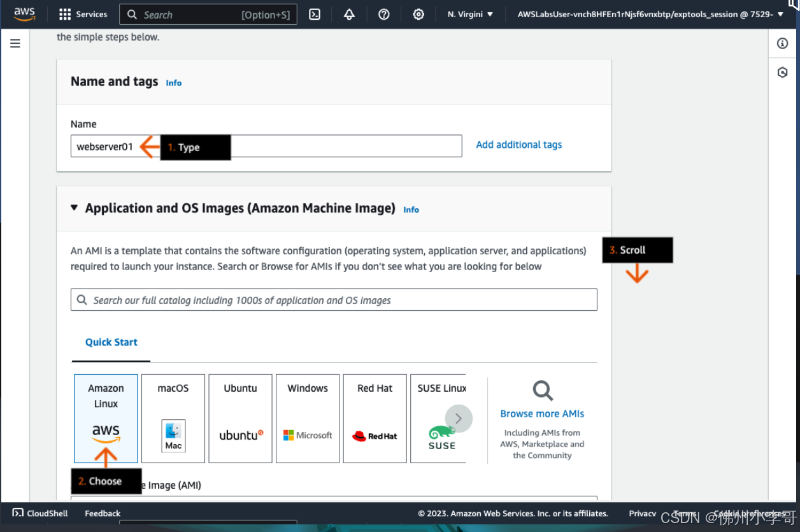This screenshot has width=800, height=532.
Task: Click the Name input field
Action: pos(266,146)
